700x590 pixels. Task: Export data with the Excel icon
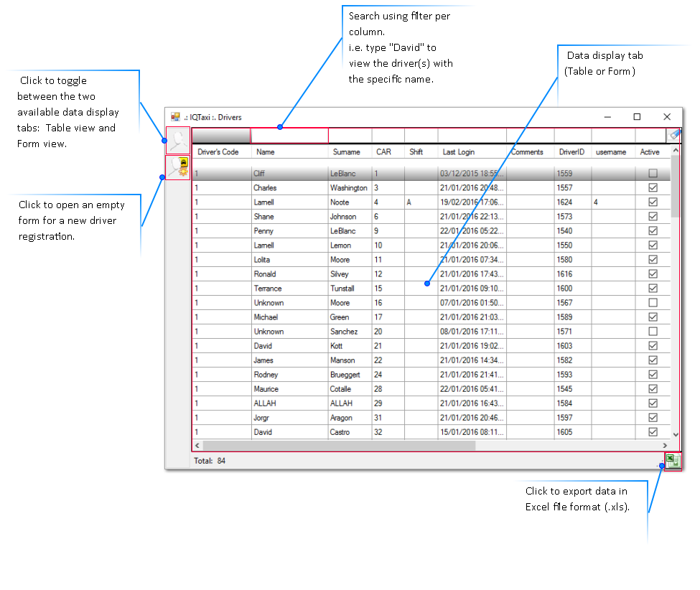[x=673, y=461]
